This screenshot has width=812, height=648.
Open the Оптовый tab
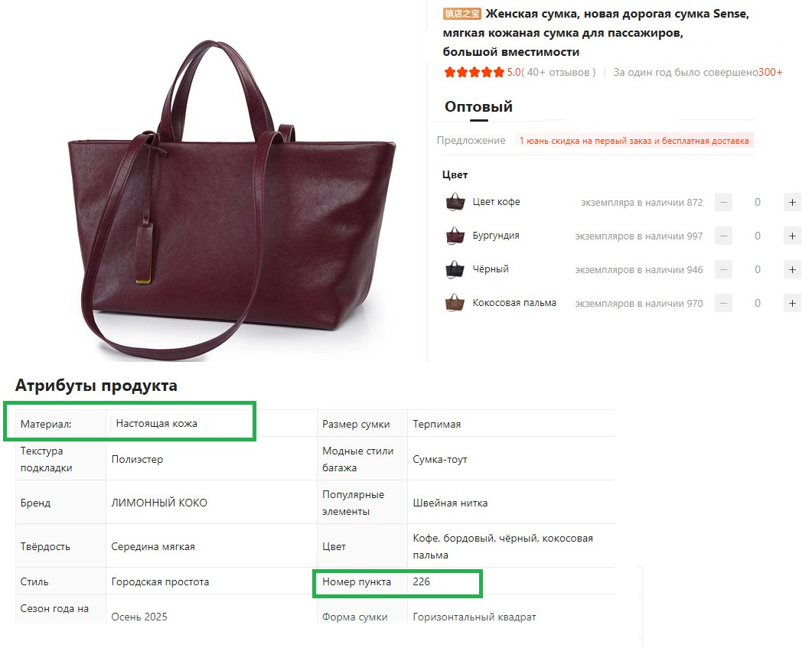[x=478, y=107]
